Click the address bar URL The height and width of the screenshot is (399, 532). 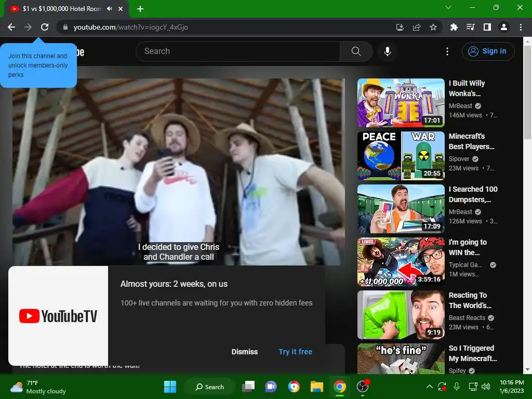[x=130, y=27]
